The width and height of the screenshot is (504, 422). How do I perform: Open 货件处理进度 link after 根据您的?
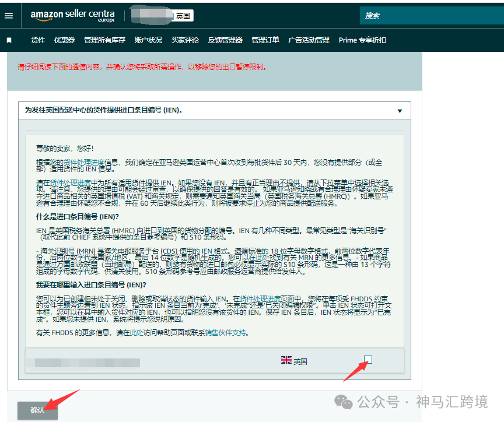click(x=84, y=163)
